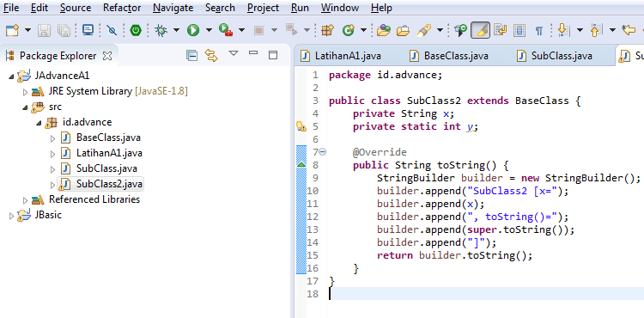644x318 pixels.
Task: Collapse toString method fold on line 7
Action: pyautogui.click(x=323, y=152)
